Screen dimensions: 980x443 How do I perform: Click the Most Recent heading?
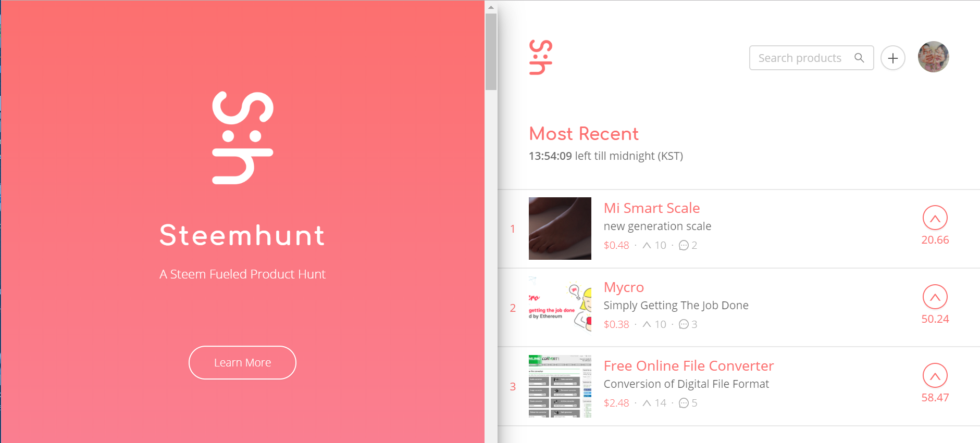(x=584, y=134)
